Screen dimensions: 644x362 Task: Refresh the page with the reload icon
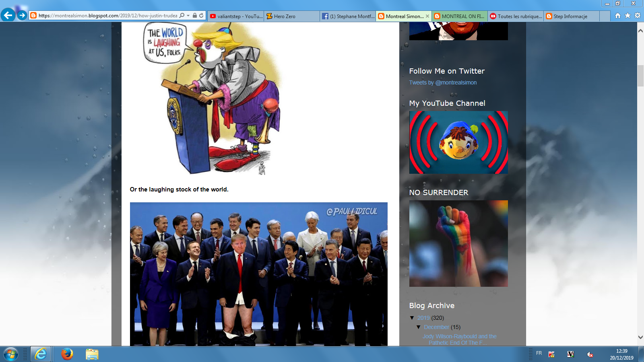click(x=201, y=16)
